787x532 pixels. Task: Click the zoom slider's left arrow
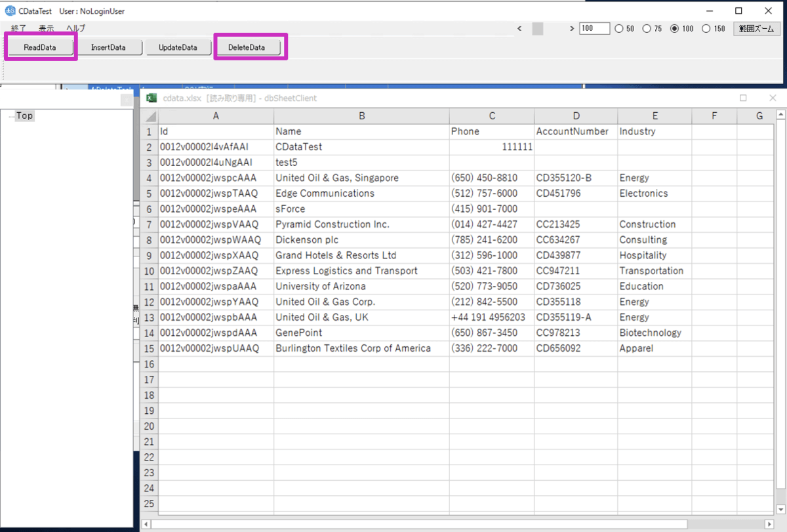[x=519, y=29]
